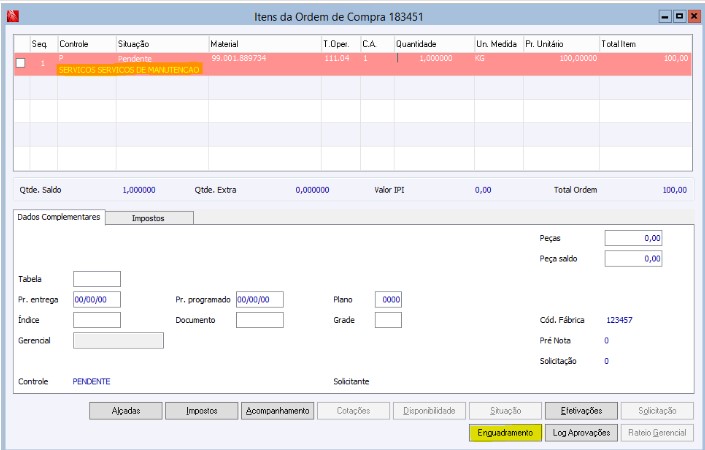
Task: Select the Dados Complementares tab
Action: [x=59, y=217]
